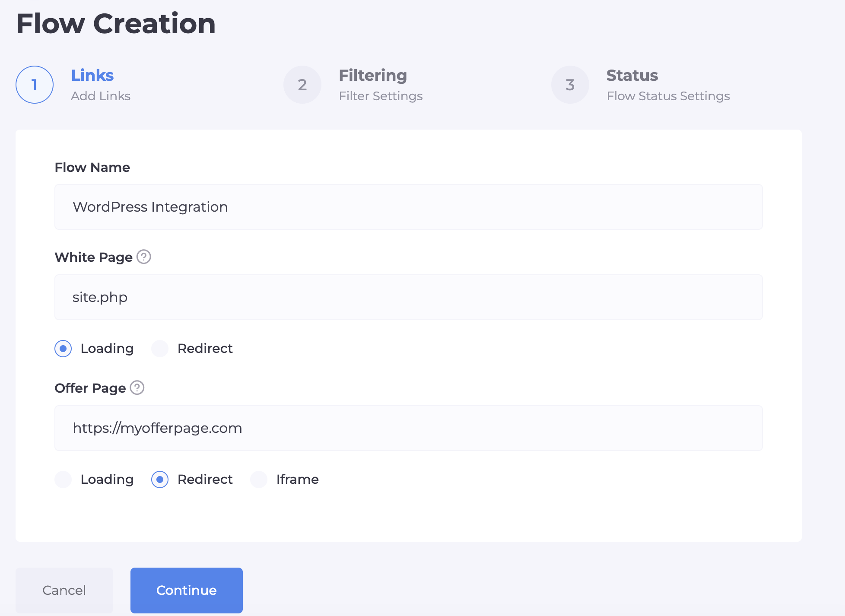Click the Offer Page URL field
Viewport: 845px width, 616px height.
coord(408,428)
